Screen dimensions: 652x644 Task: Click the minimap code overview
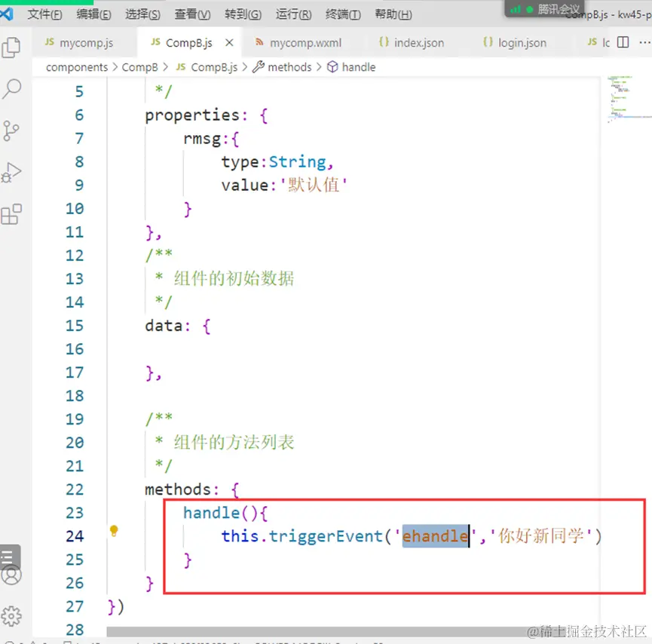pos(626,99)
